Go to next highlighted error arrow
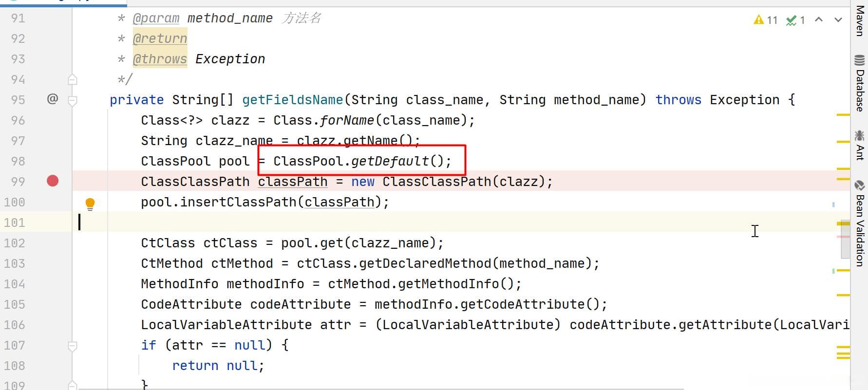Viewport: 868px width, 390px height. coord(838,19)
